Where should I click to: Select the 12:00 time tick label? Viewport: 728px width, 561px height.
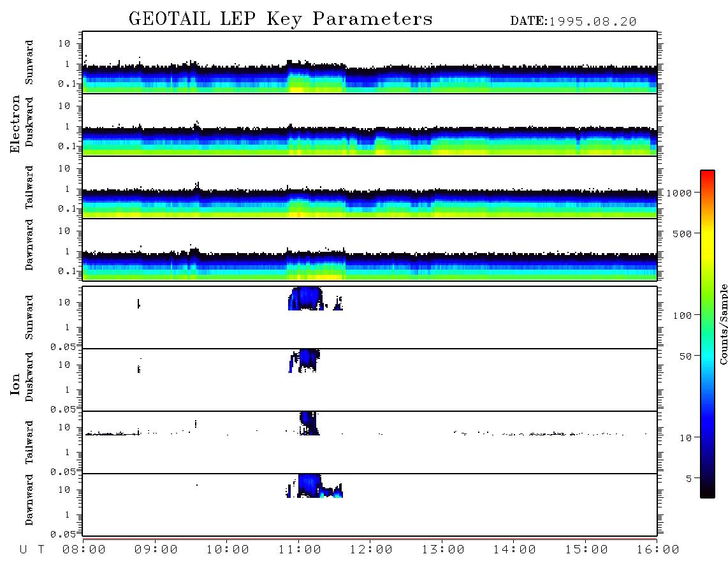pyautogui.click(x=371, y=550)
